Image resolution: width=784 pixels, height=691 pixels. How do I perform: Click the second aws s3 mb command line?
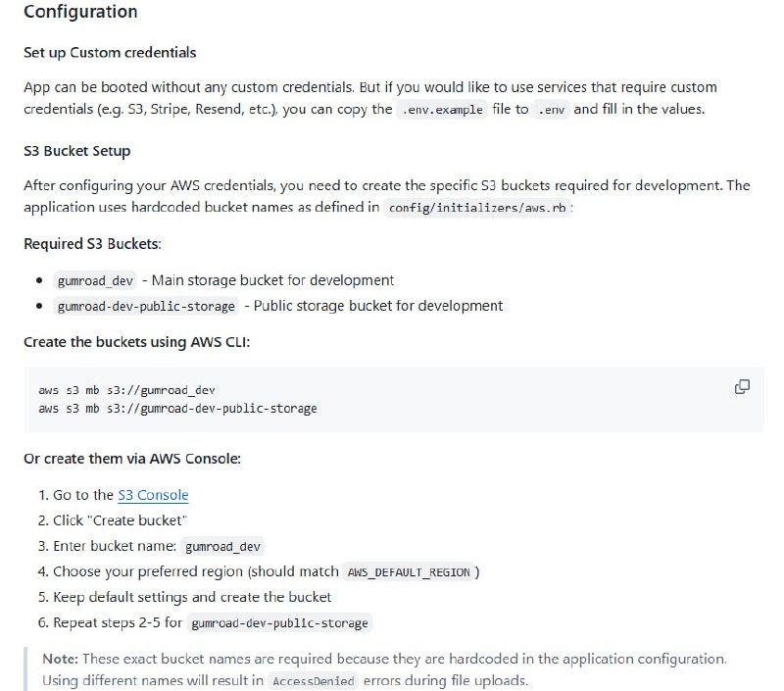pos(177,408)
